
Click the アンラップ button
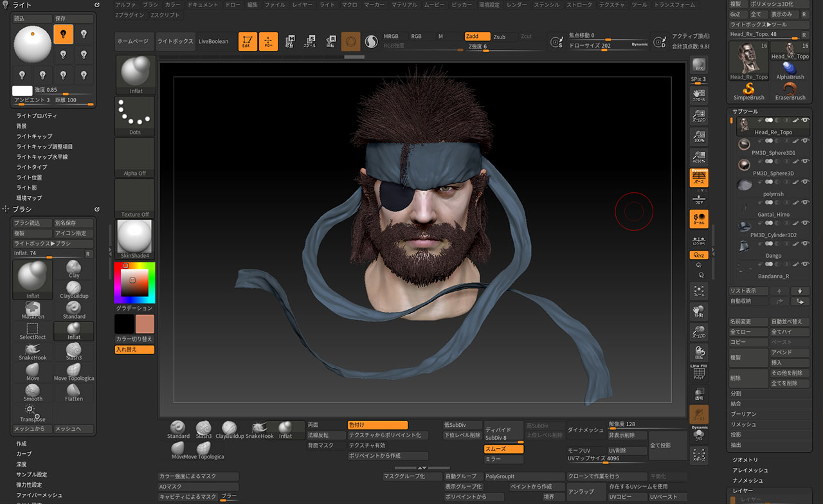tap(586, 492)
